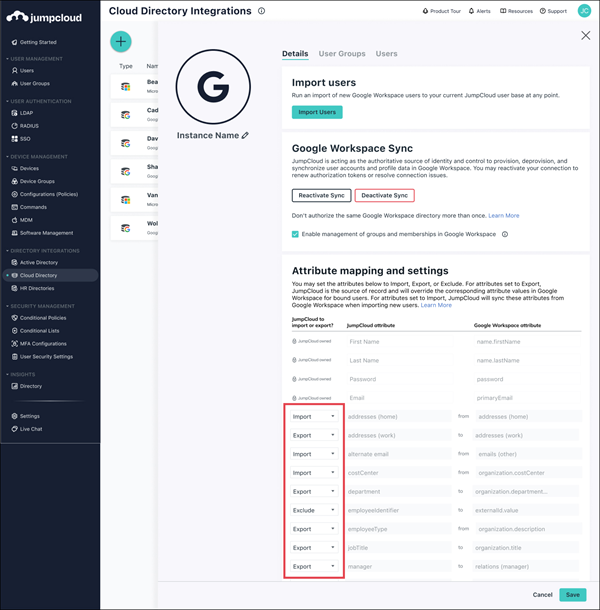Open the department Export dropdown
Viewport: 600px width, 610px height.
coord(313,491)
